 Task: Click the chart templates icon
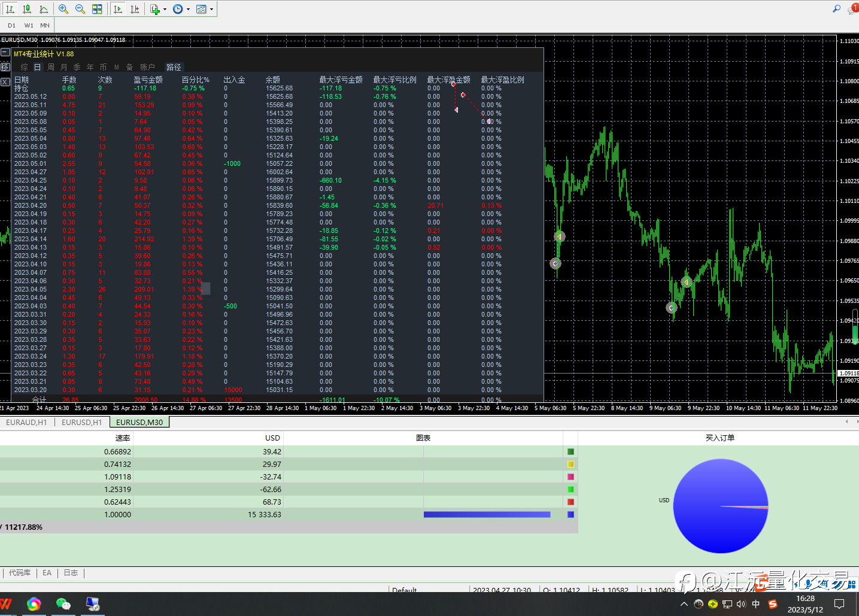[201, 9]
